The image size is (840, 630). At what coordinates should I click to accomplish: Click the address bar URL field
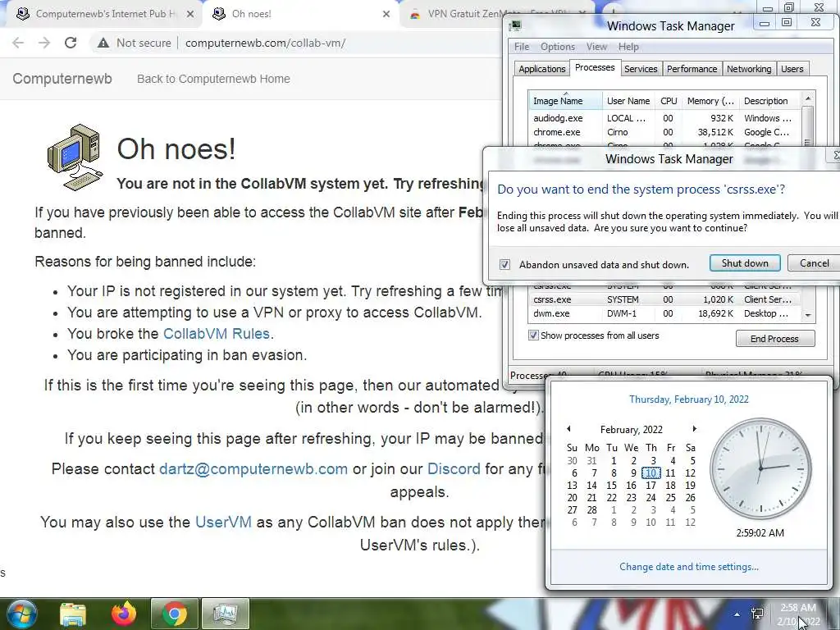tap(265, 43)
